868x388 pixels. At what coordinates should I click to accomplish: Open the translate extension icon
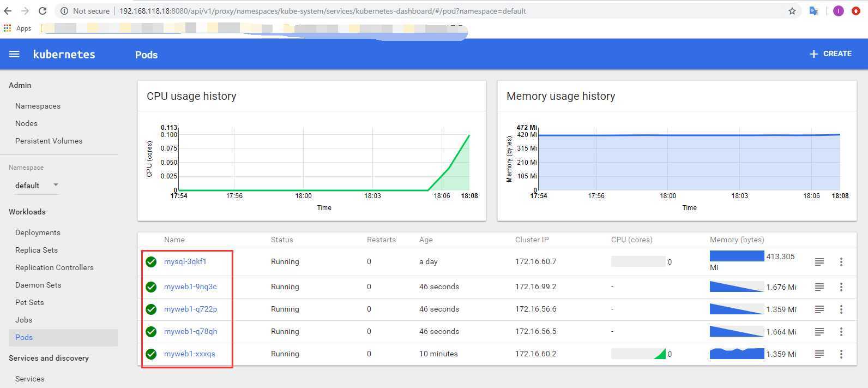(x=814, y=11)
